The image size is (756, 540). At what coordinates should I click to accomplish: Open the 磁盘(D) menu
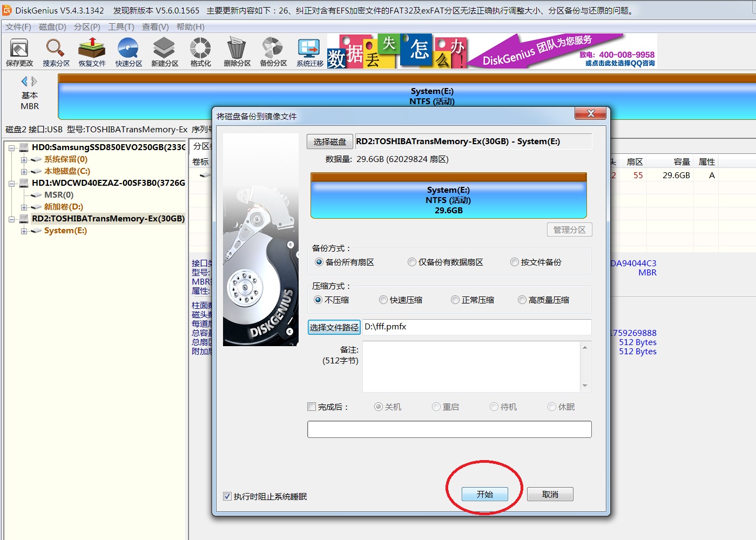click(52, 27)
